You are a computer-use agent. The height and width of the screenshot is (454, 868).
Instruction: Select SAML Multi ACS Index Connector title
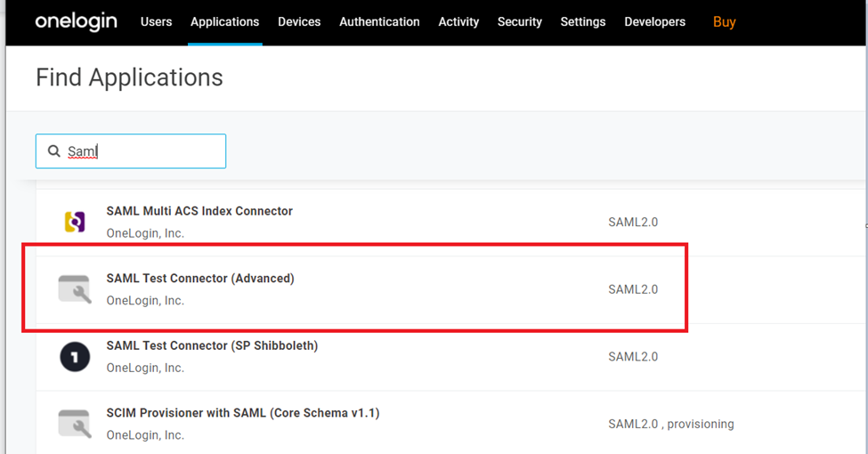point(199,211)
